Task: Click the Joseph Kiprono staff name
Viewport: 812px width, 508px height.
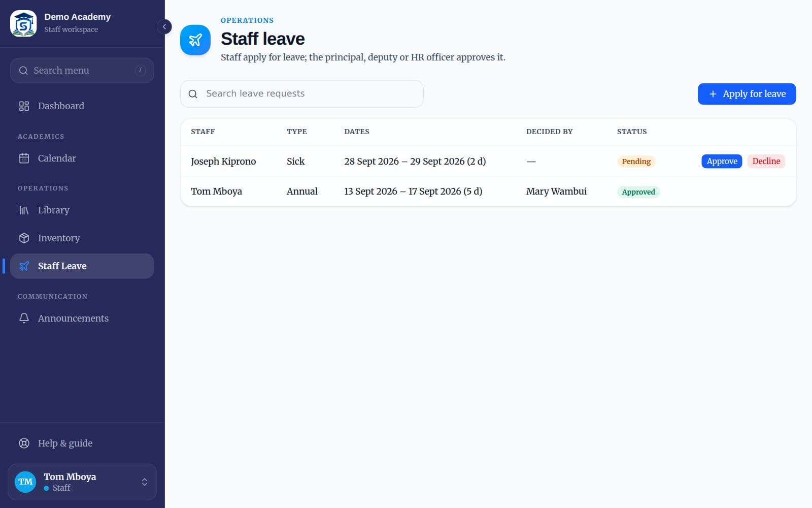Action: 223,162
